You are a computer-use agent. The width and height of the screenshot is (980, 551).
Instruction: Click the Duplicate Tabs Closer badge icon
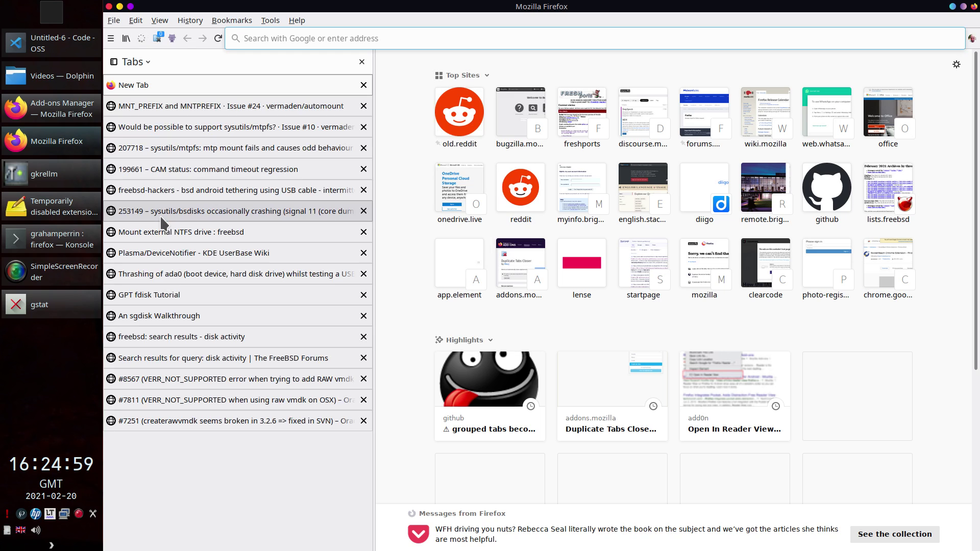click(x=157, y=38)
